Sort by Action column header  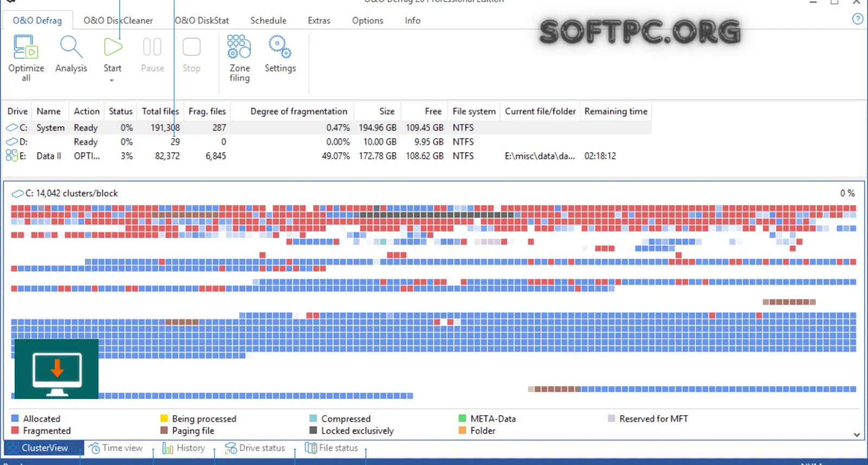[87, 111]
